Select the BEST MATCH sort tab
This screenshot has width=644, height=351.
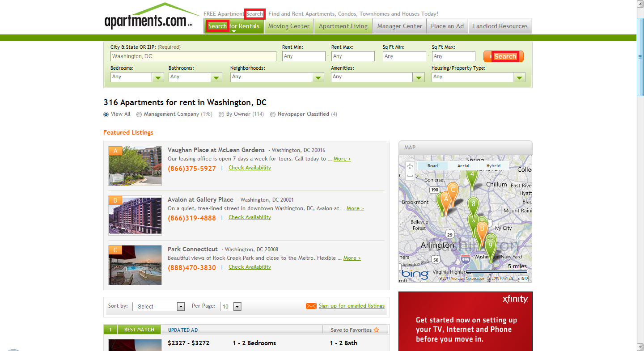tap(139, 330)
